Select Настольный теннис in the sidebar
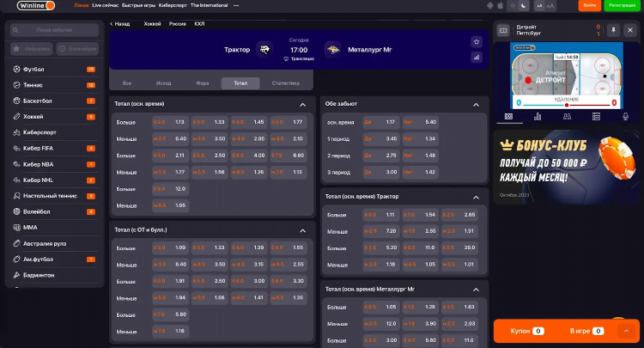This screenshot has width=644, height=348. (54, 196)
